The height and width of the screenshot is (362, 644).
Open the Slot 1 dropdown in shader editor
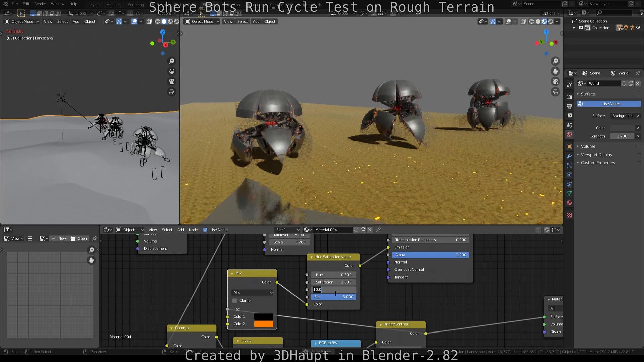(287, 230)
